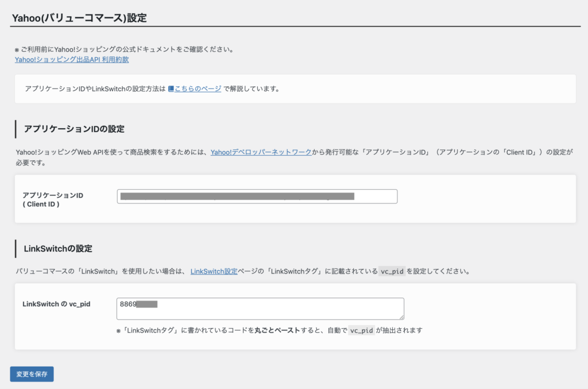Viewport: 588px width, 389px height.
Task: Open the Yahoo!ショッピング出品API 利用約款 link
Action: pos(72,60)
